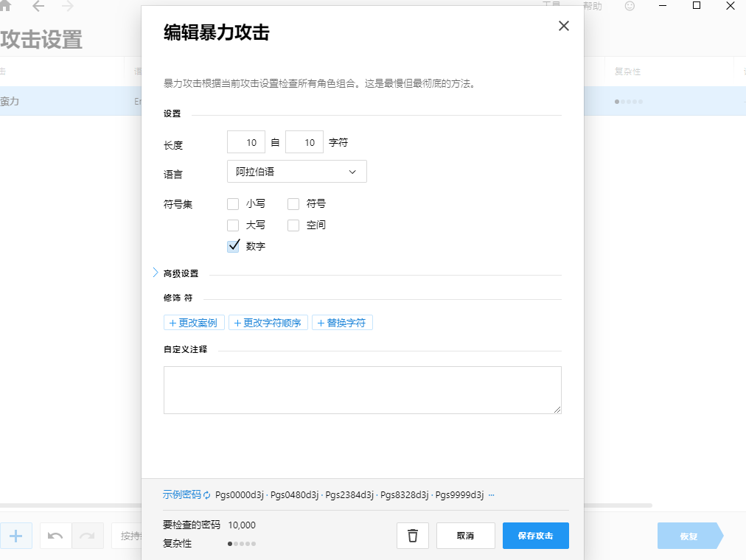Screen dimensions: 746x560
Task: Click sample password Pgs2384d3j
Action: (x=349, y=495)
